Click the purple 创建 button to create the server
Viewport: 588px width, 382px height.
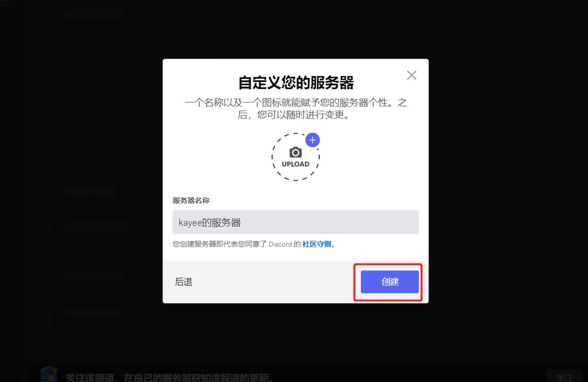click(x=390, y=282)
